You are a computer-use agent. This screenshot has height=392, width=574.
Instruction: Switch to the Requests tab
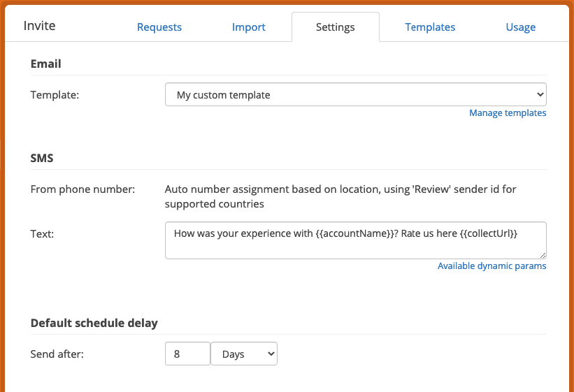click(x=159, y=27)
